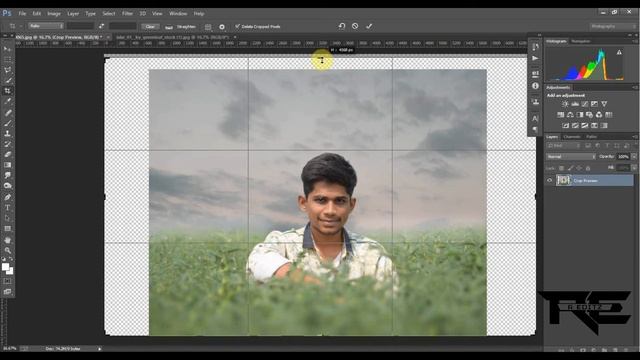Select the Pen tool
This screenshot has width=640, height=360.
coord(7,197)
